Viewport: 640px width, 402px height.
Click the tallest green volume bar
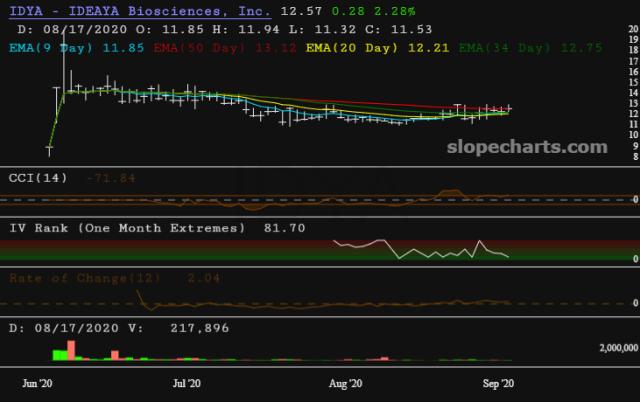pos(60,354)
